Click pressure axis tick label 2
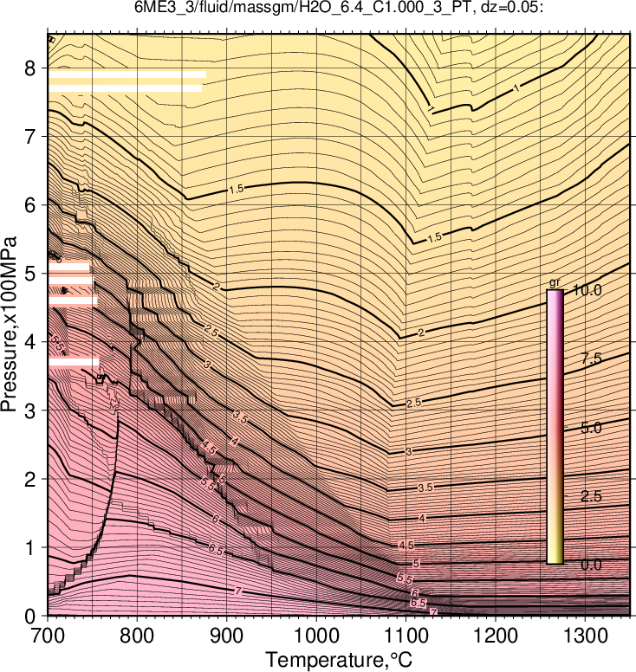Viewport: 636px width, 672px height. (x=30, y=479)
